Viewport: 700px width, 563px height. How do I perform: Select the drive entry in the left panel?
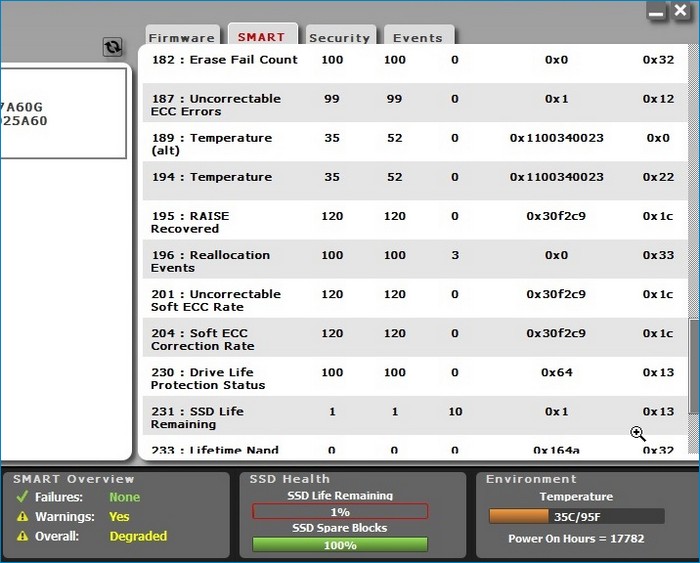[x=62, y=113]
